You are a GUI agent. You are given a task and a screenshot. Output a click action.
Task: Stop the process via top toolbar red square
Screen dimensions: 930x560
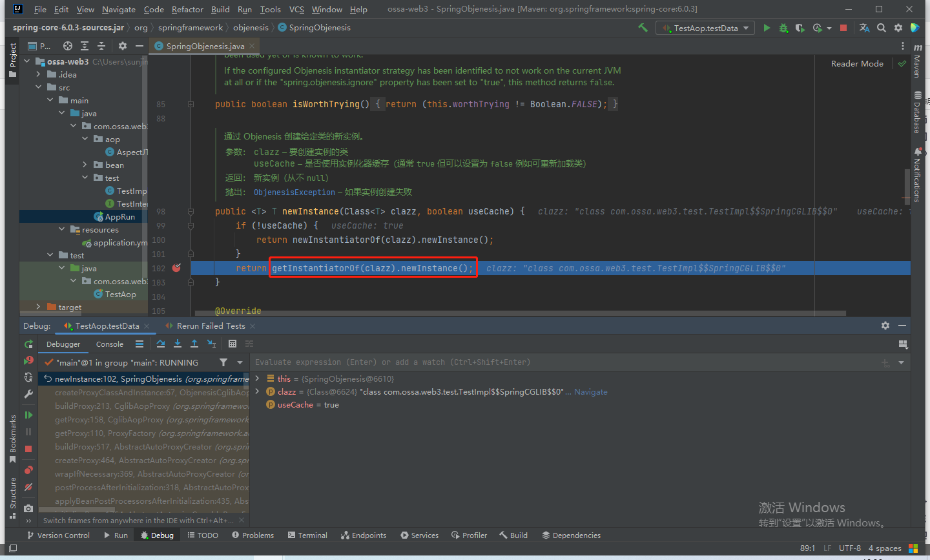[x=843, y=28]
